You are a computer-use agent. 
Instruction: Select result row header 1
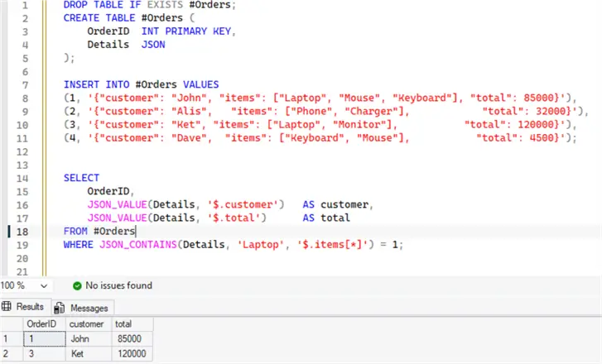[12, 338]
